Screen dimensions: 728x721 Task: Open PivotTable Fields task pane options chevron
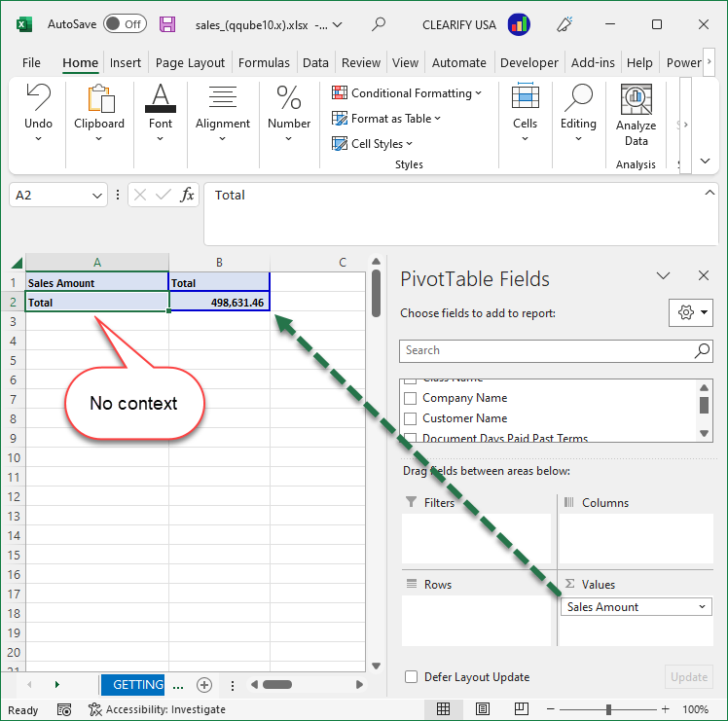tap(663, 275)
